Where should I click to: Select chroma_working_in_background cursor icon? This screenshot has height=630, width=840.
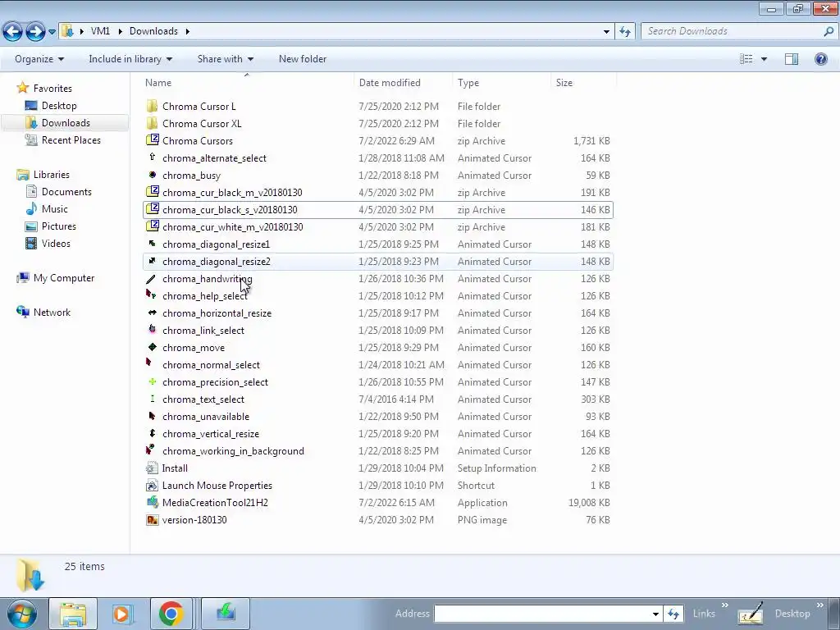tap(151, 450)
